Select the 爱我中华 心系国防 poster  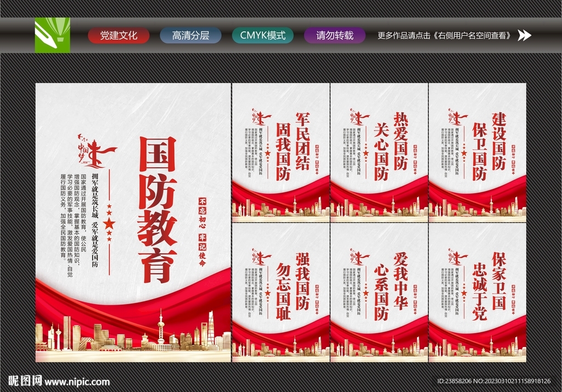[379, 292]
